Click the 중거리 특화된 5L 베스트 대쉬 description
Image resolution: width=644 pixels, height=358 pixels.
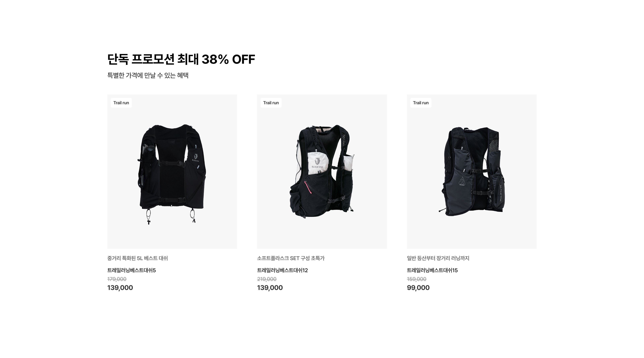[x=138, y=258]
